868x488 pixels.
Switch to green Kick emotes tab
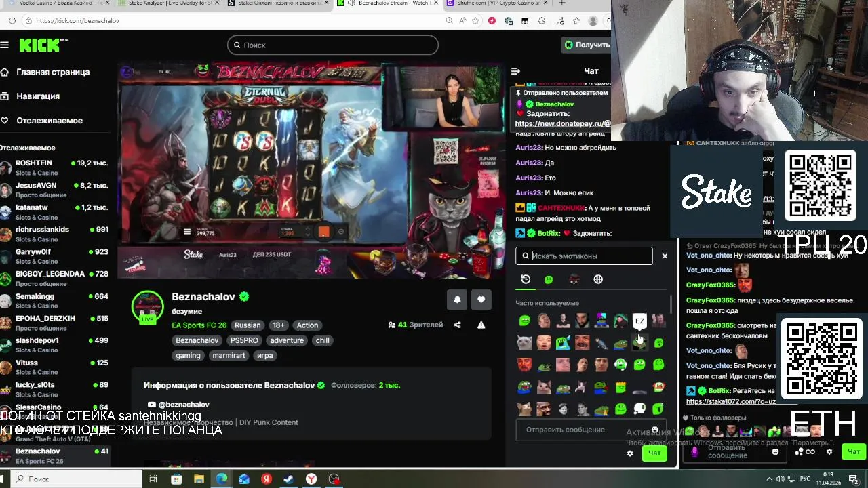(549, 279)
